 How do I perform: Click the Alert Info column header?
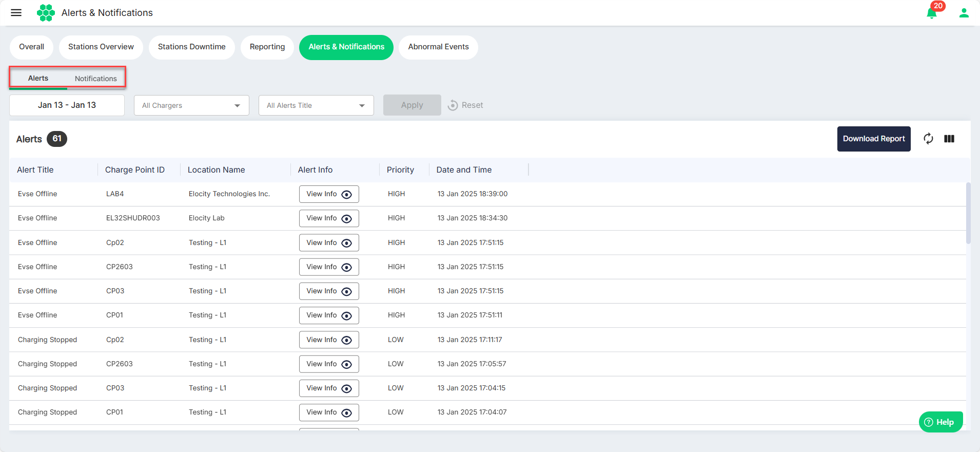(315, 170)
